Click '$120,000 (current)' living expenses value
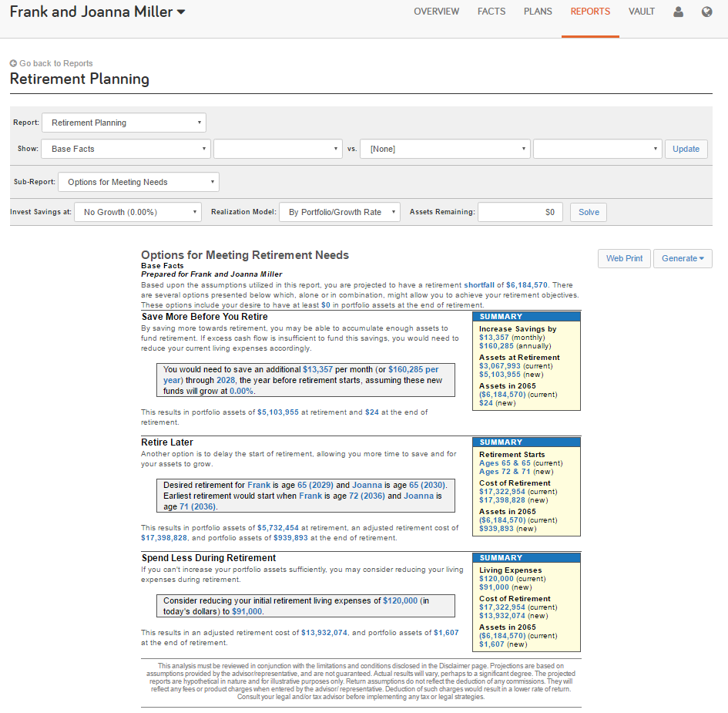Image resolution: width=728 pixels, height=713 pixels. point(512,579)
